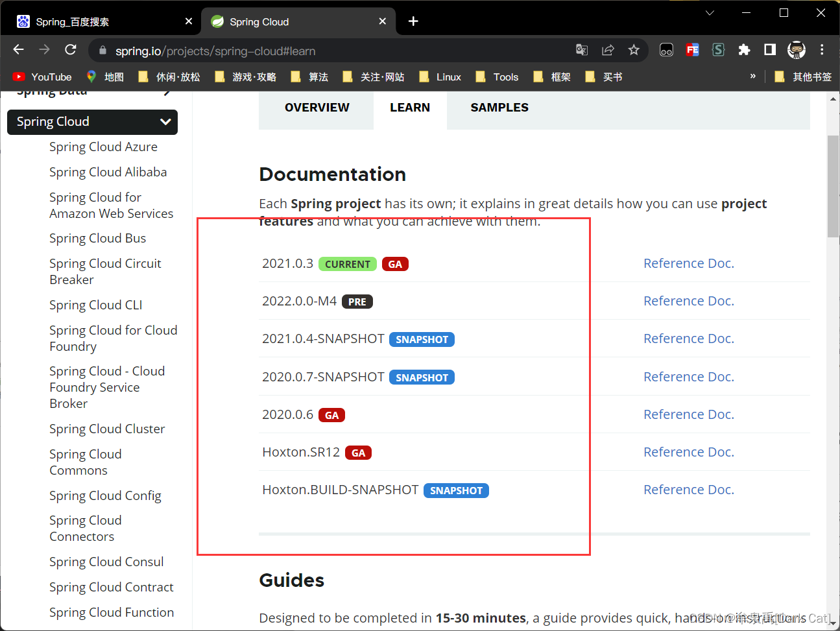Image resolution: width=840 pixels, height=631 pixels.
Task: Bookmark this page with the star
Action: [x=634, y=50]
